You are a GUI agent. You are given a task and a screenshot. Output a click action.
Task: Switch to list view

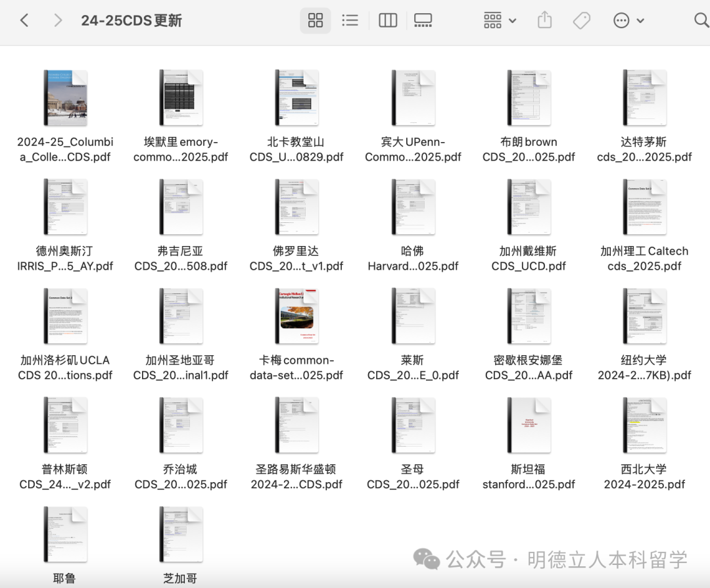pos(350,20)
